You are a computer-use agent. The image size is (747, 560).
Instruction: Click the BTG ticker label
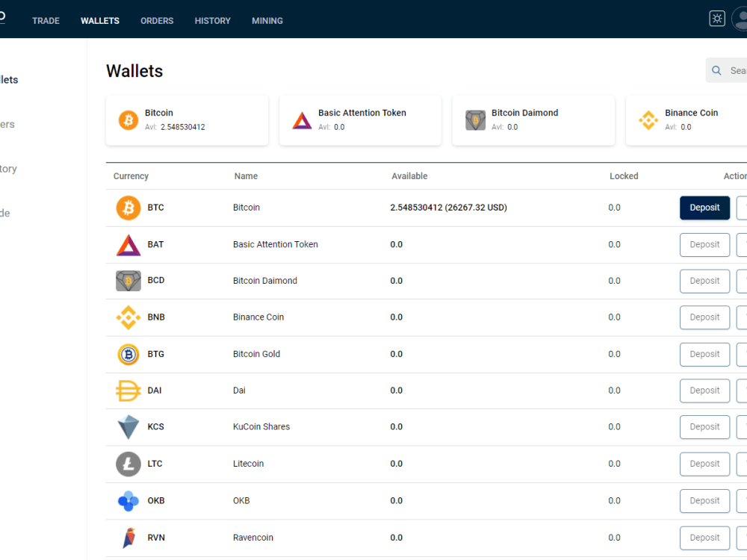tap(156, 354)
